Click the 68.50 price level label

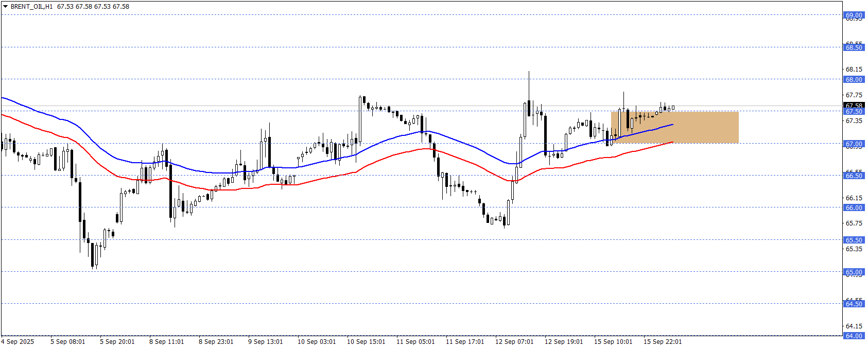tap(854, 47)
